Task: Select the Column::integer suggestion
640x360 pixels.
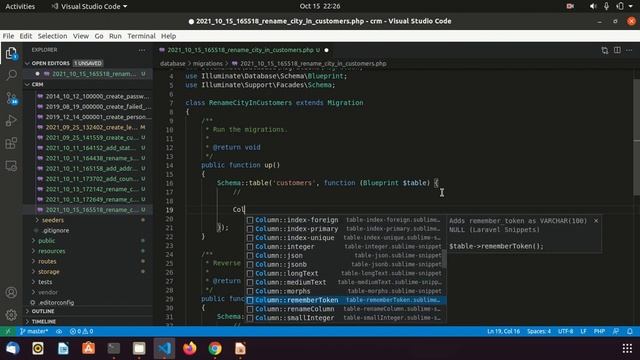Action: 345,247
